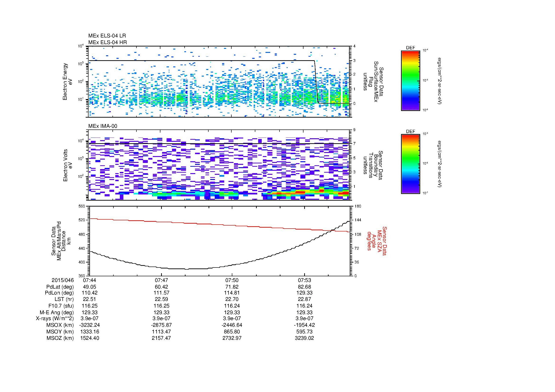Click the SZA axis tick 144
This screenshot has height=392, width=555.
[x=358, y=220]
